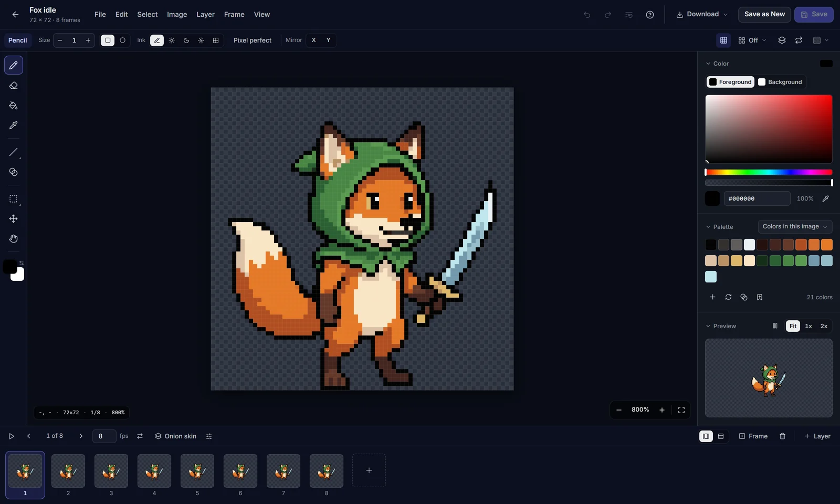
Task: Click the Save as New button
Action: pyautogui.click(x=764, y=15)
